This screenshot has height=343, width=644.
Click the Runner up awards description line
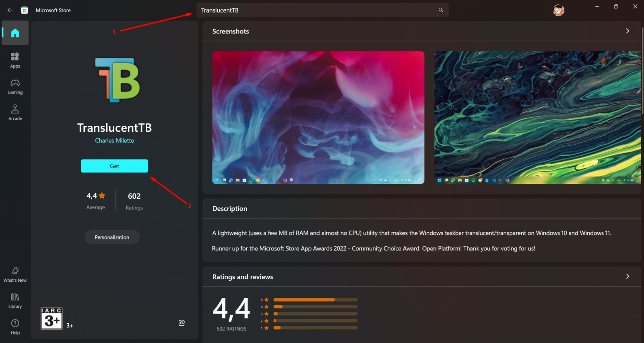click(374, 248)
